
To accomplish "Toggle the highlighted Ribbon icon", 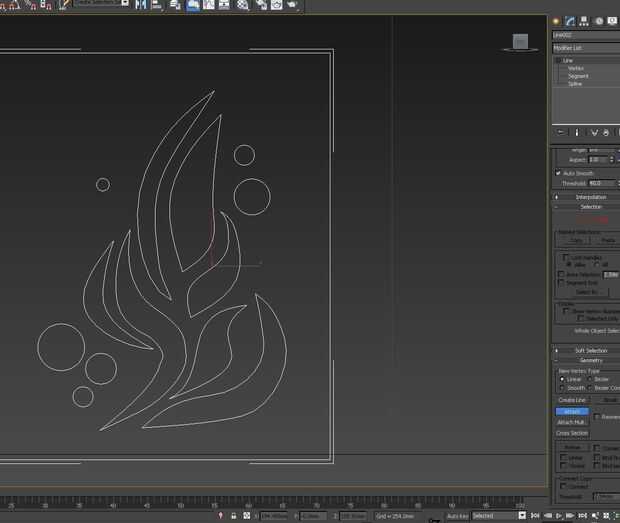I will (x=193, y=5).
